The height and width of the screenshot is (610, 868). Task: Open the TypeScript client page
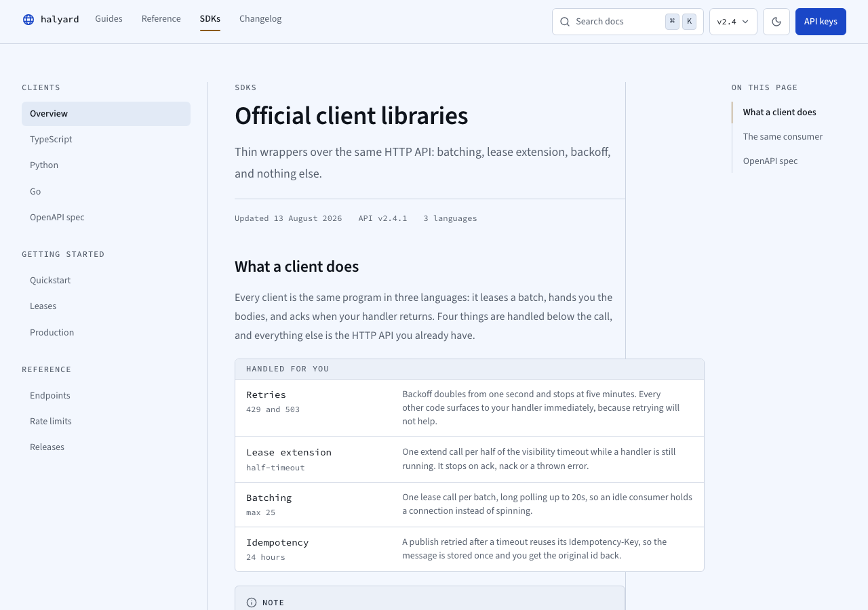point(106,140)
